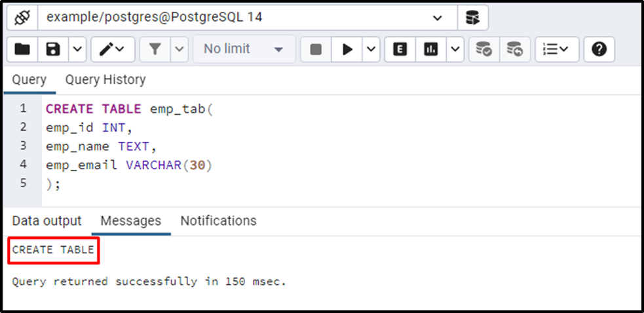Click the Explain E icon

click(400, 49)
